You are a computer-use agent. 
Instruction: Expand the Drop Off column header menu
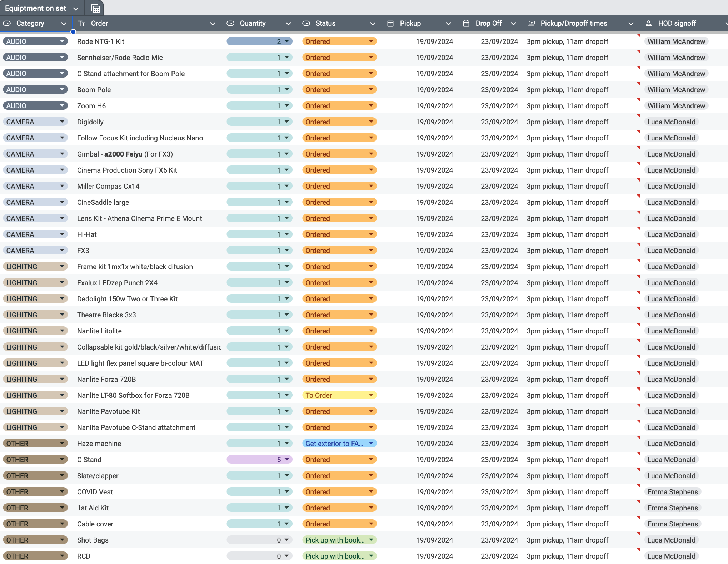pyautogui.click(x=513, y=24)
